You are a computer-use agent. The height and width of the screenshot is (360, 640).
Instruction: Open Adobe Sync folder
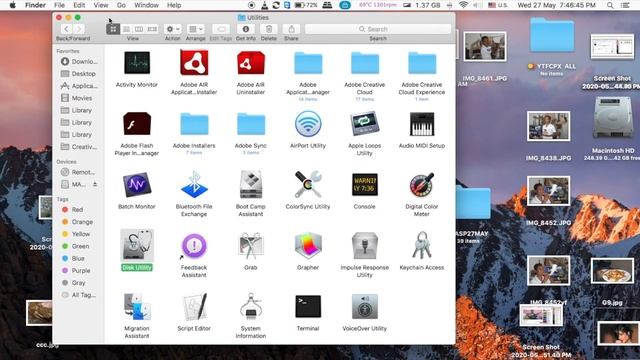click(x=251, y=124)
